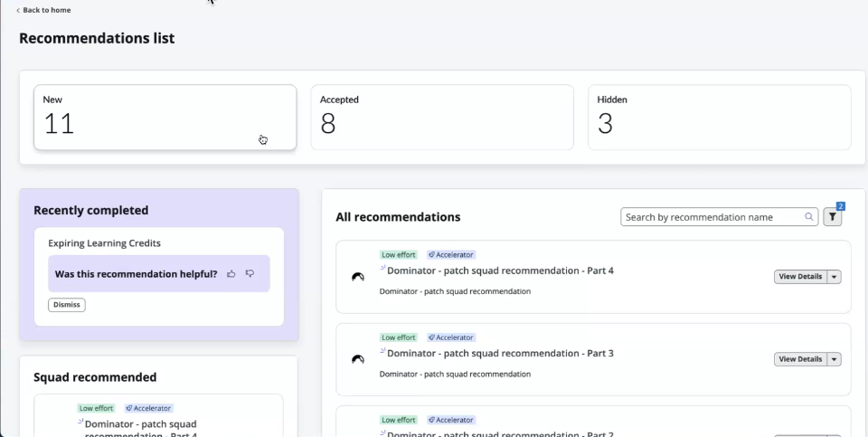Click the Part 4 recommendation gauge icon
Viewport: 868px width, 437px height.
click(358, 277)
